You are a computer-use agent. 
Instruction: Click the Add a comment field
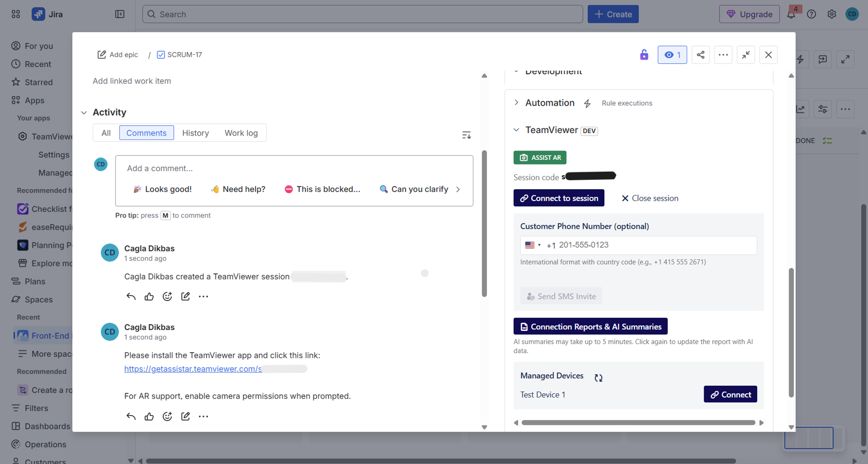[x=294, y=168]
